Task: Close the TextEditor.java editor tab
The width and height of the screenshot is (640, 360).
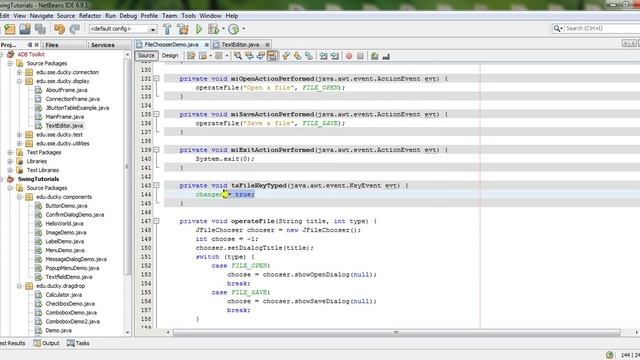Action: [267, 44]
